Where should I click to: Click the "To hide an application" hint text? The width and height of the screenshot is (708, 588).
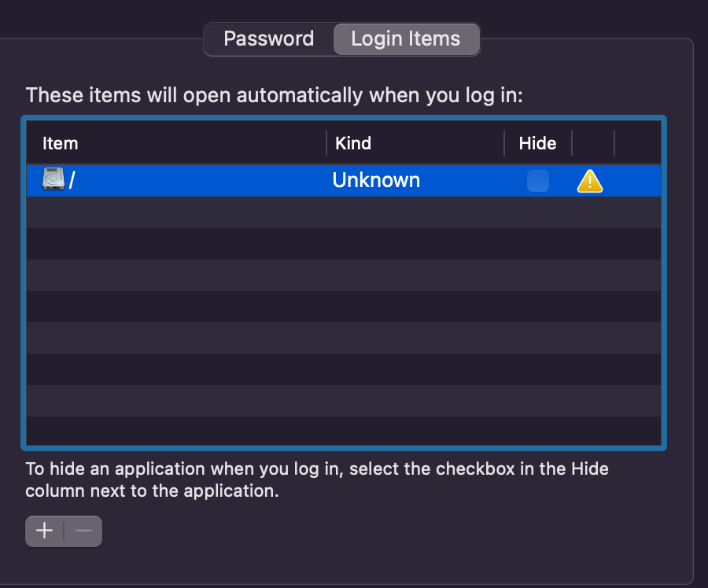317,480
